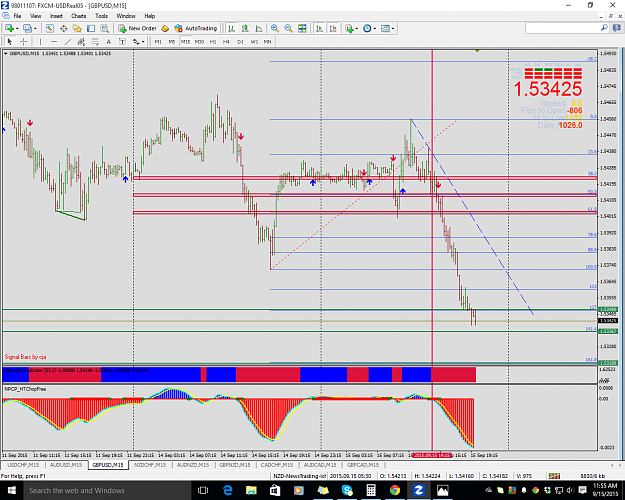The width and height of the screenshot is (625, 500).
Task: Select the Equidistant Channel tool
Action: tap(81, 41)
